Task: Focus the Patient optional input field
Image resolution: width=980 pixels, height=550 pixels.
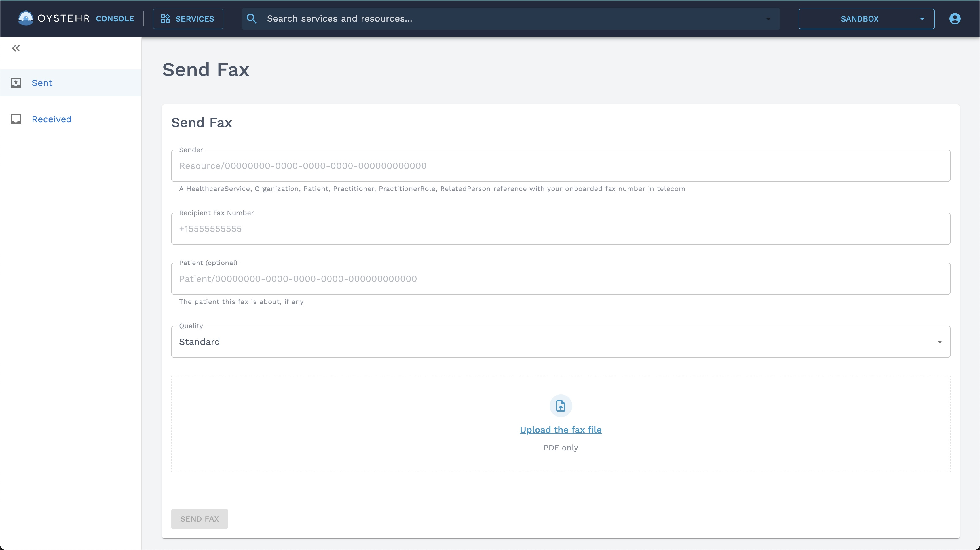Action: [x=561, y=279]
